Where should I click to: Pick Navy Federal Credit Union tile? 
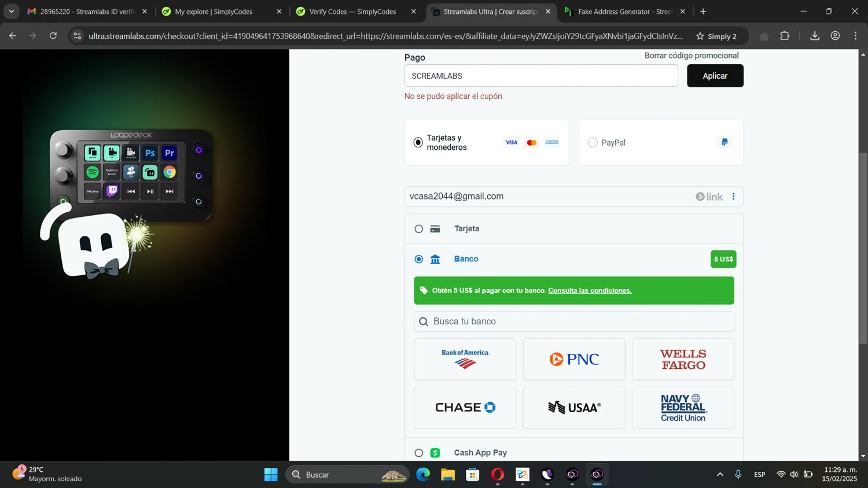pos(683,408)
